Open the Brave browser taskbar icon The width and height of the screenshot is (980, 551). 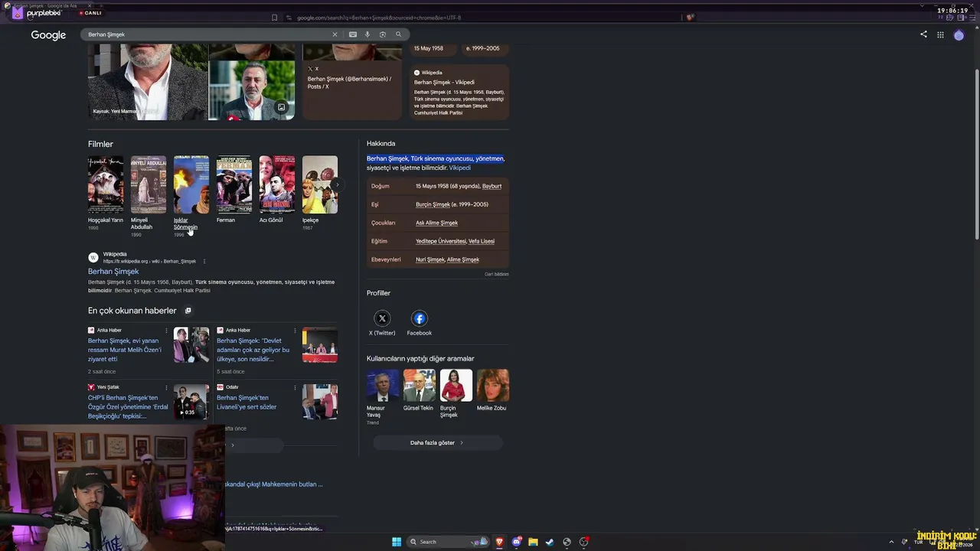pos(499,542)
